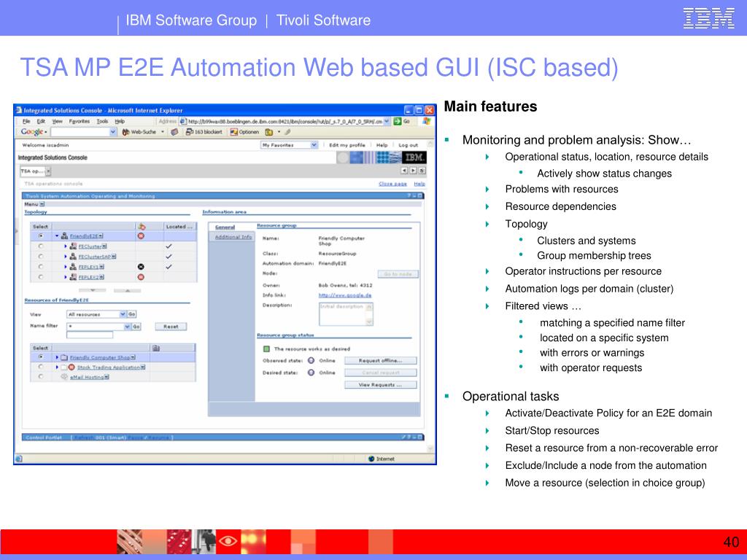Click the previous page tab arrow icon
This screenshot has width=747, height=560.
[404, 171]
